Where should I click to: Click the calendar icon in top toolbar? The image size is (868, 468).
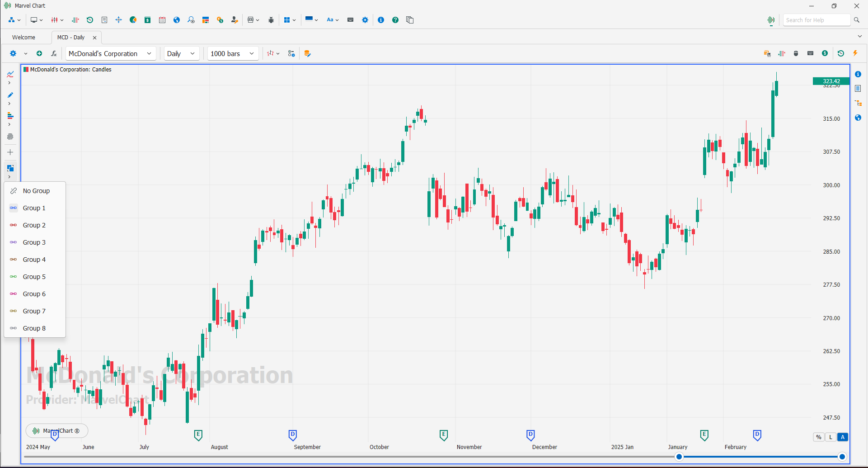(x=162, y=20)
